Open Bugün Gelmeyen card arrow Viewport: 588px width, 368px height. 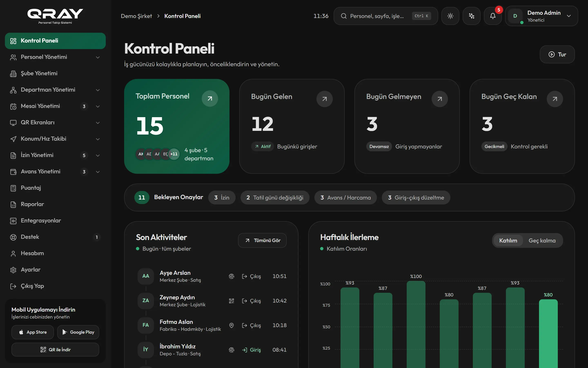[x=440, y=99]
